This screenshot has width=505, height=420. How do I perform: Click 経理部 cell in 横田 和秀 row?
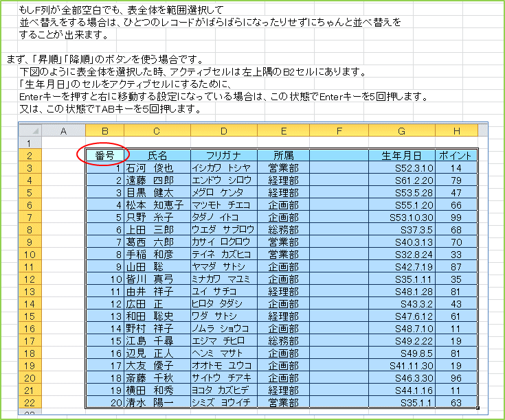coord(283,390)
